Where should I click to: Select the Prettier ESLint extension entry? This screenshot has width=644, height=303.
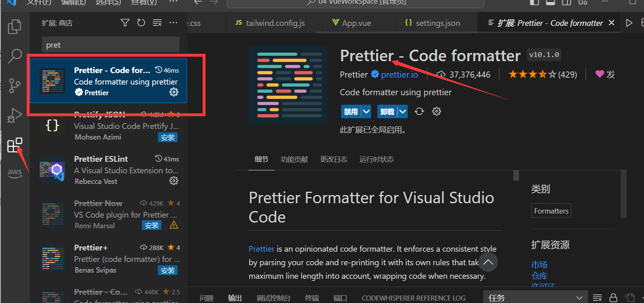(108, 170)
